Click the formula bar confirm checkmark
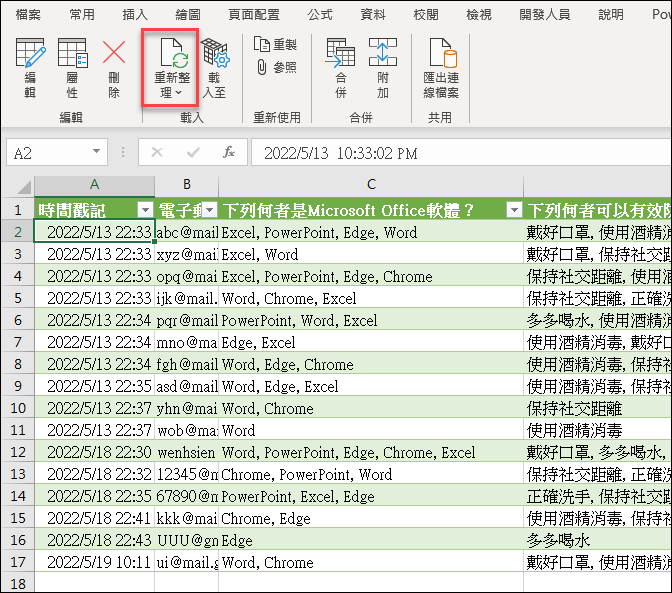 [193, 152]
